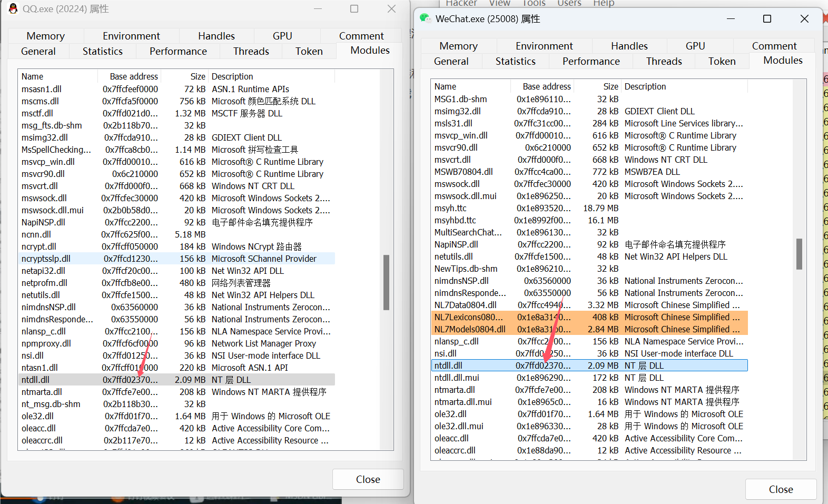Select Modules tab in QQ.exe window
This screenshot has width=828, height=504.
click(370, 50)
